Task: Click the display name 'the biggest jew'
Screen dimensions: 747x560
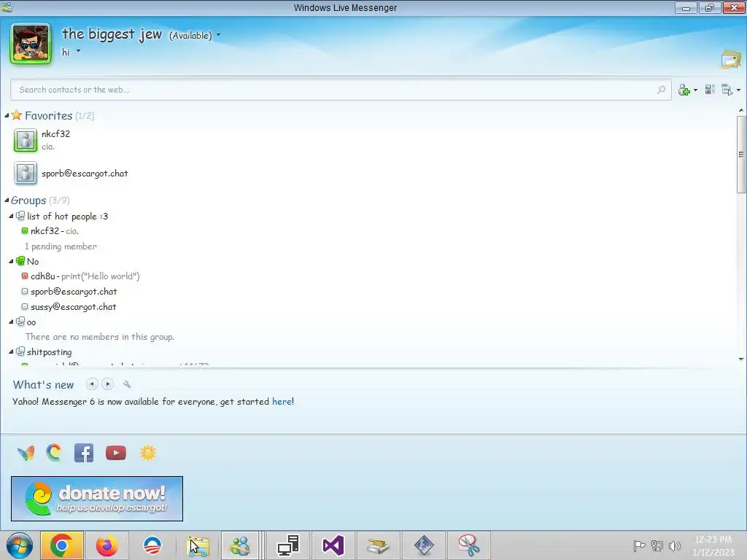Action: (x=112, y=34)
